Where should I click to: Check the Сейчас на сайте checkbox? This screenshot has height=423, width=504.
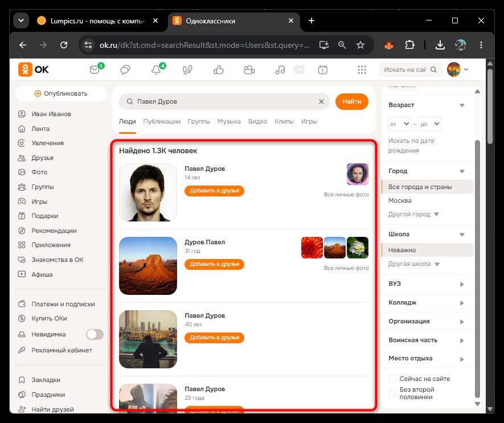(392, 379)
